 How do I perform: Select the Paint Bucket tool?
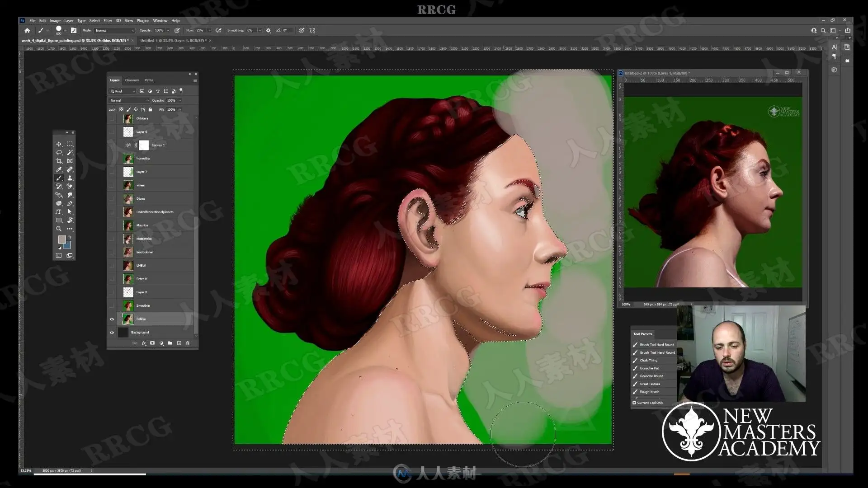pyautogui.click(x=59, y=195)
